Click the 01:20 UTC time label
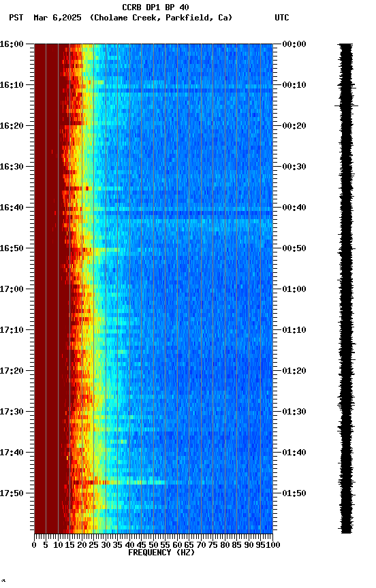376x588 pixels. pos(294,371)
